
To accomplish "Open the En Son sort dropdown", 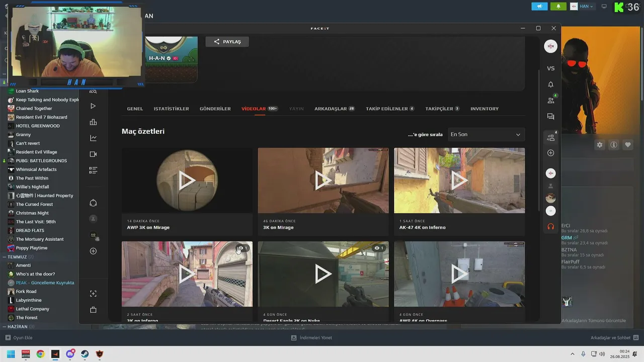I will (486, 134).
